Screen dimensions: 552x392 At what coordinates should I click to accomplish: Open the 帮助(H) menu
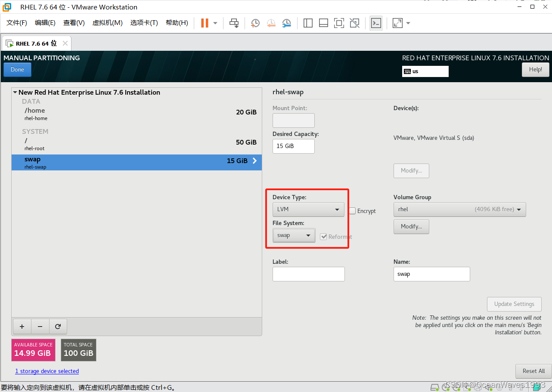(177, 23)
